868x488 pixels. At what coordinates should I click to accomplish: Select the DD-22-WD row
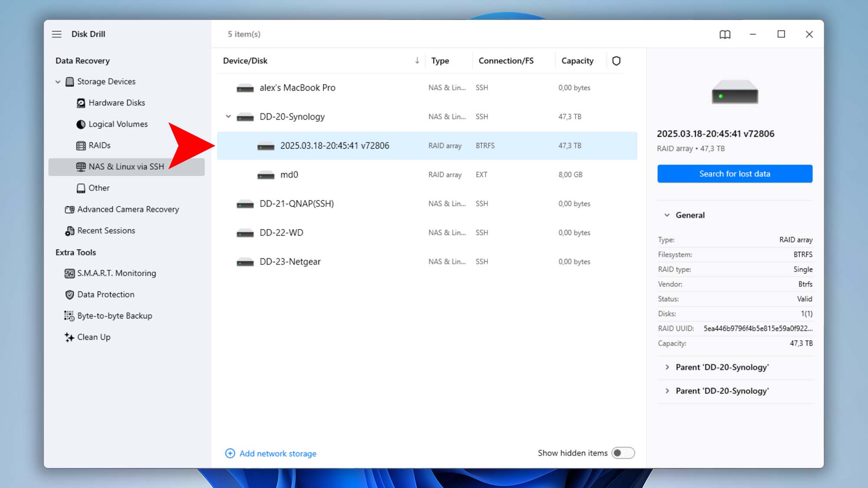[427, 233]
